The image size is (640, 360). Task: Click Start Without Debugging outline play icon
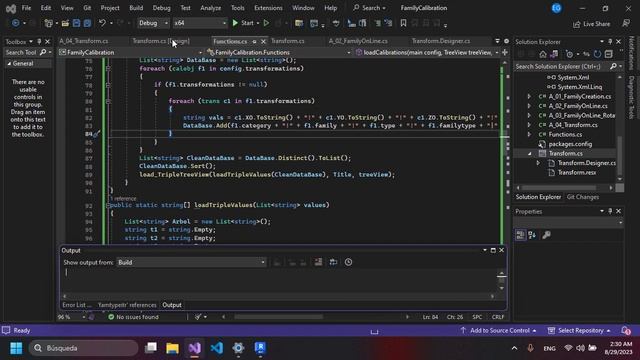click(266, 23)
